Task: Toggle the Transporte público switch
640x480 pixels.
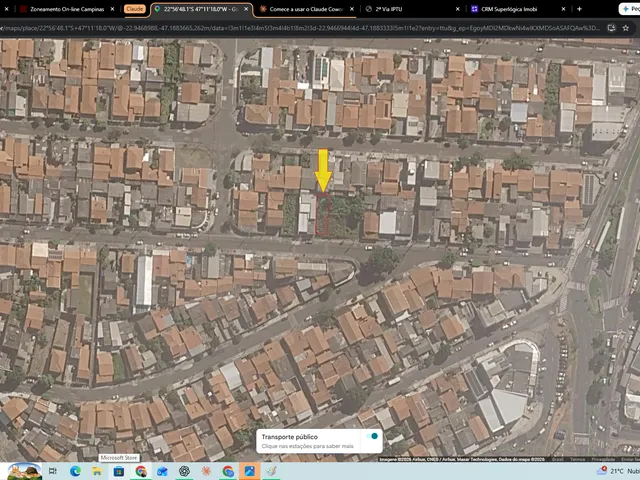Action: (372, 436)
